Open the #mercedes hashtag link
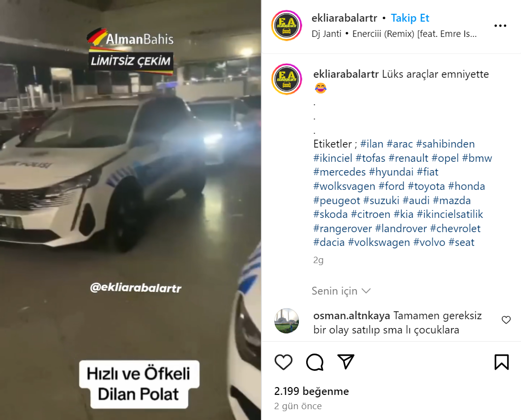The height and width of the screenshot is (420, 521). point(339,172)
